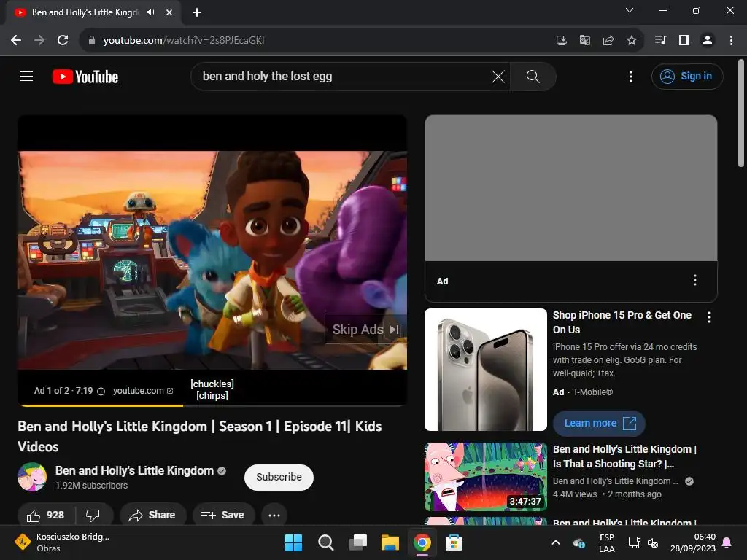Open Windows taskbar search

click(326, 542)
